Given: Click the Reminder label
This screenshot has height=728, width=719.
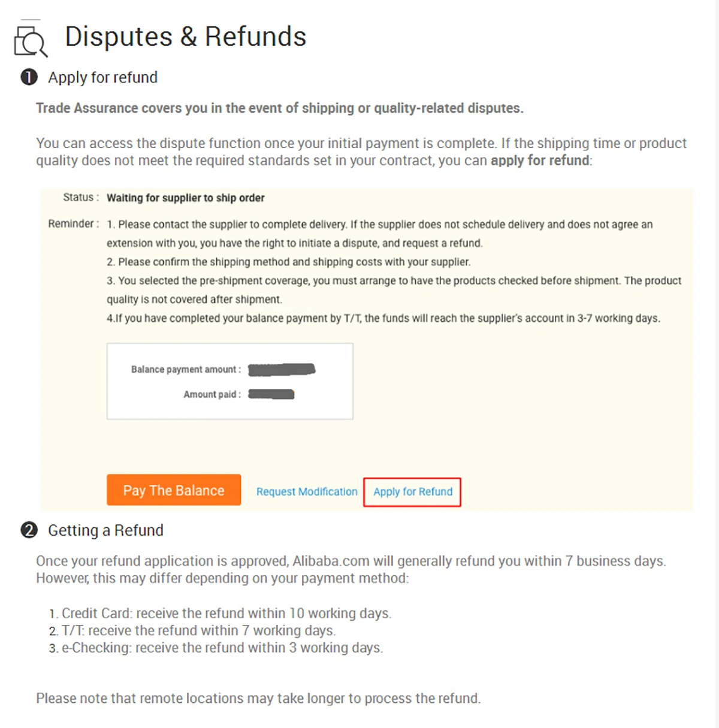Looking at the screenshot, I should [x=73, y=224].
